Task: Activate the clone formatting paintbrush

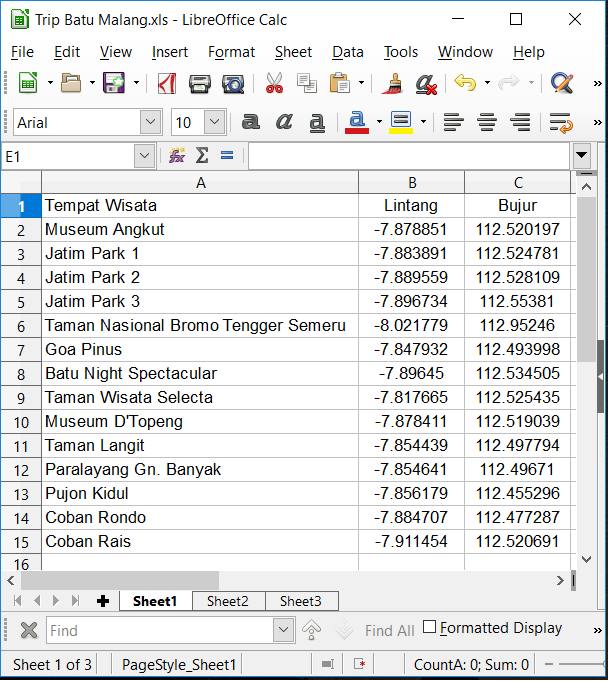Action: tap(393, 83)
